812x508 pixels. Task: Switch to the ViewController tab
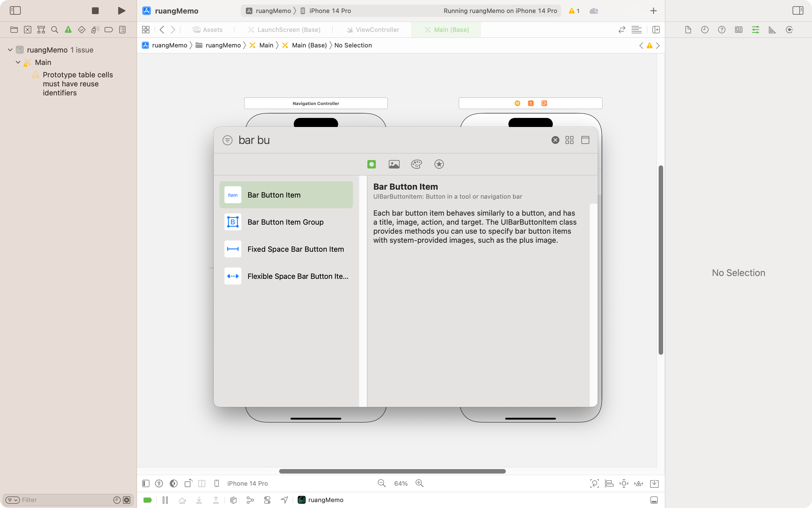pos(372,30)
